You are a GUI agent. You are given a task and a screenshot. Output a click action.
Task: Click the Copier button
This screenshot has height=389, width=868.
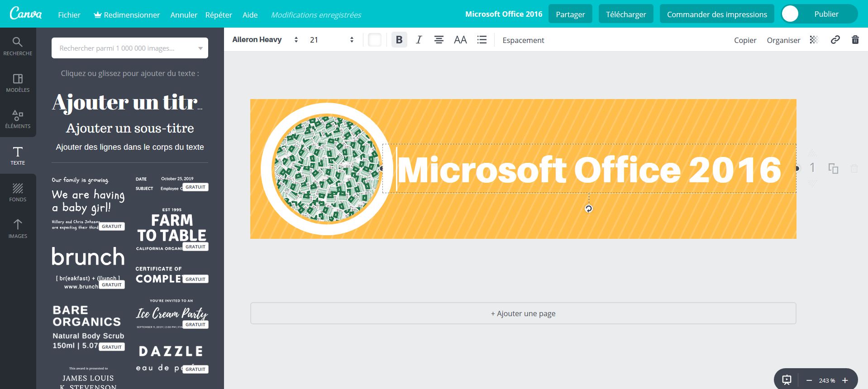pos(745,40)
